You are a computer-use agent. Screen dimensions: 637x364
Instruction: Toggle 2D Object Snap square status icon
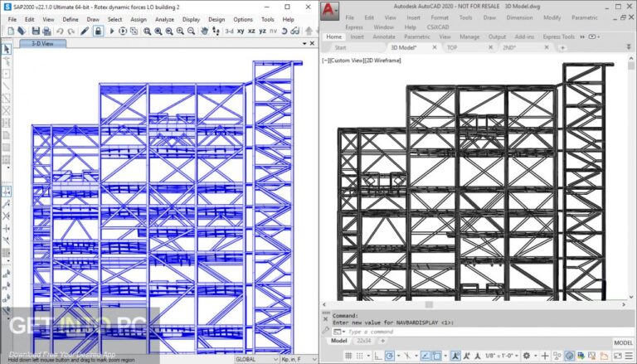pyautogui.click(x=436, y=356)
